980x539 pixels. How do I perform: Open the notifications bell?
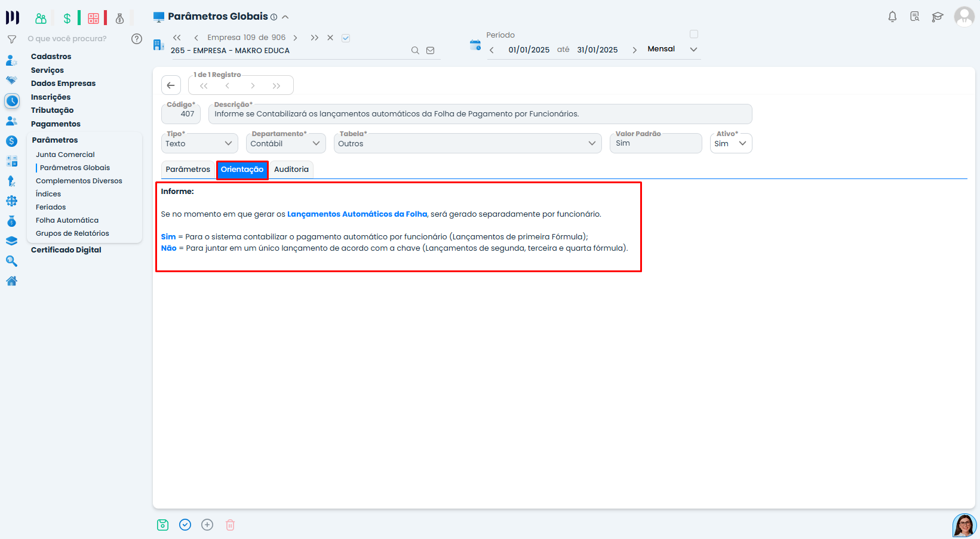click(x=892, y=17)
